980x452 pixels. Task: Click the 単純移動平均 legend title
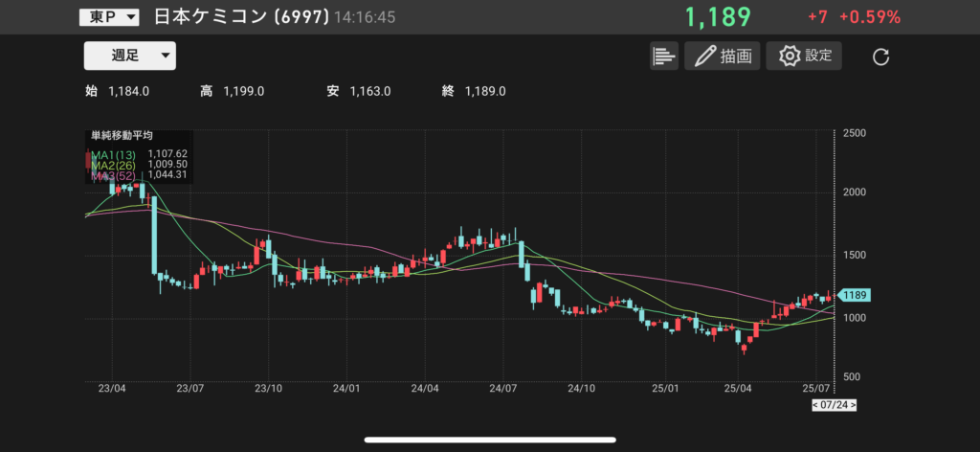coord(122,135)
